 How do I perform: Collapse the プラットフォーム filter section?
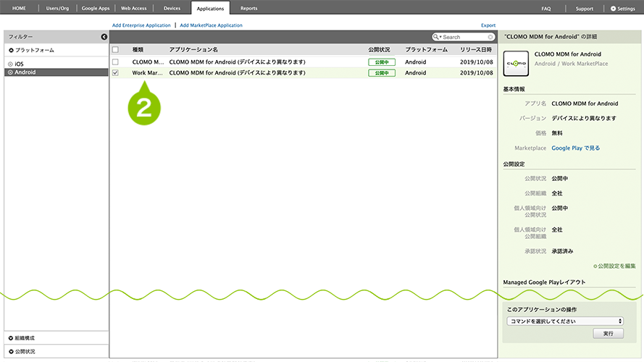tap(31, 50)
